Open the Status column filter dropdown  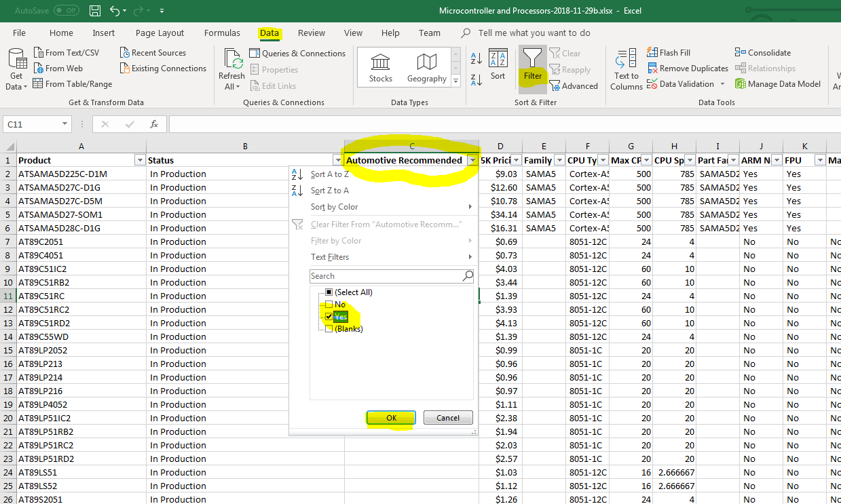coord(337,161)
